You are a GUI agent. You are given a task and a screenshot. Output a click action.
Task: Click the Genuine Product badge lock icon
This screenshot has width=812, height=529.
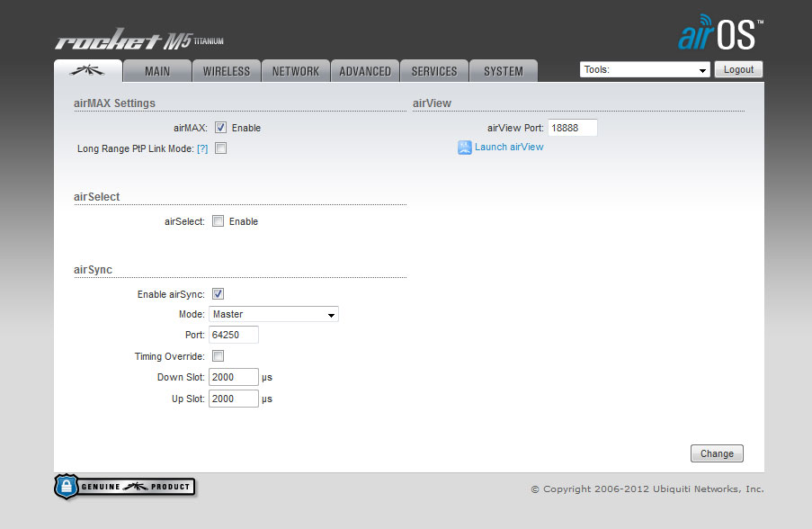(67, 487)
